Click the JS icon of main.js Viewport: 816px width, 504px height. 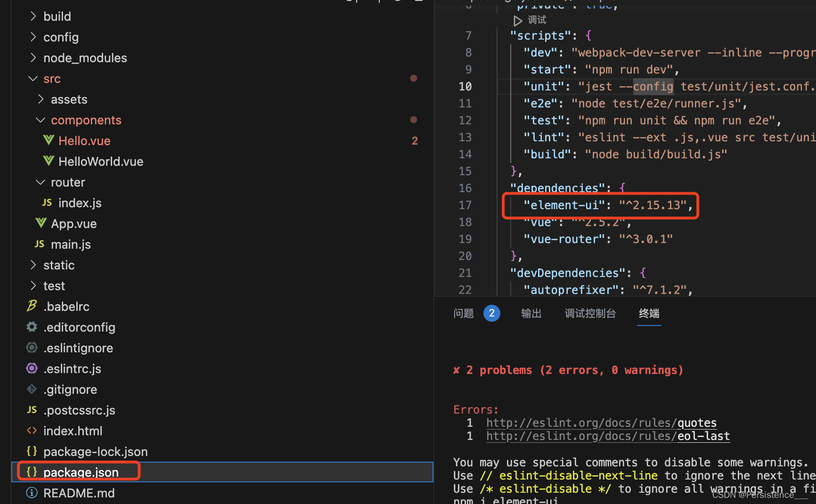[x=40, y=244]
